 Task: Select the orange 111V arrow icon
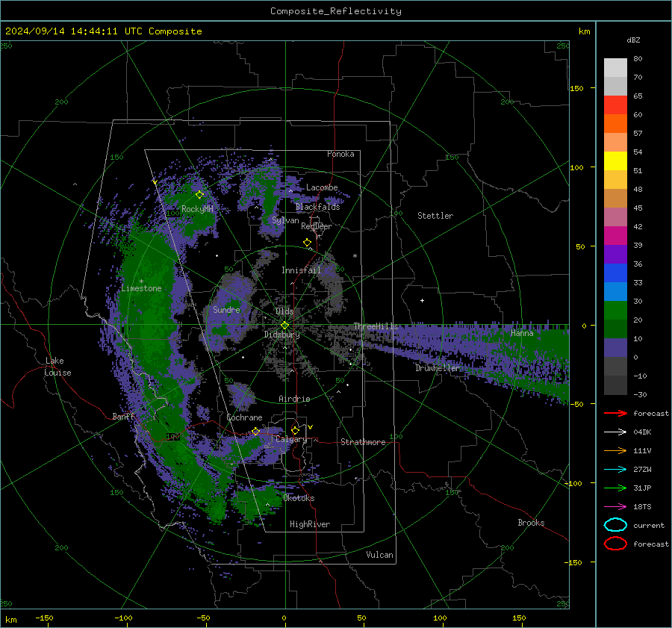(x=615, y=450)
